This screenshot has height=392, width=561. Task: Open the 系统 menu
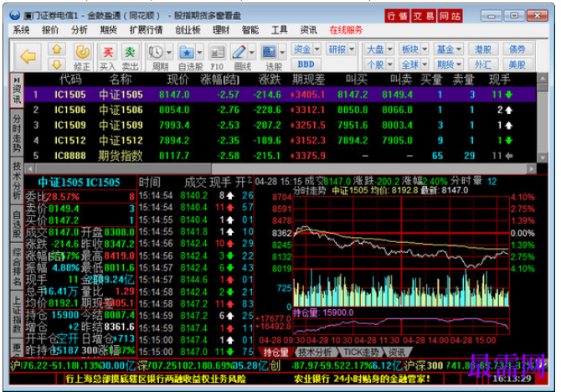point(21,30)
